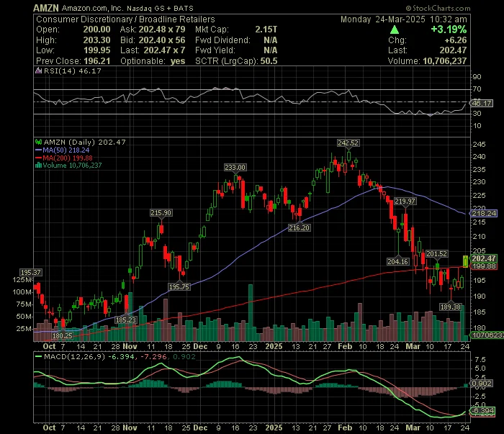Select the green MACD line swatch in legend
This screenshot has width=504, height=434.
point(38,356)
